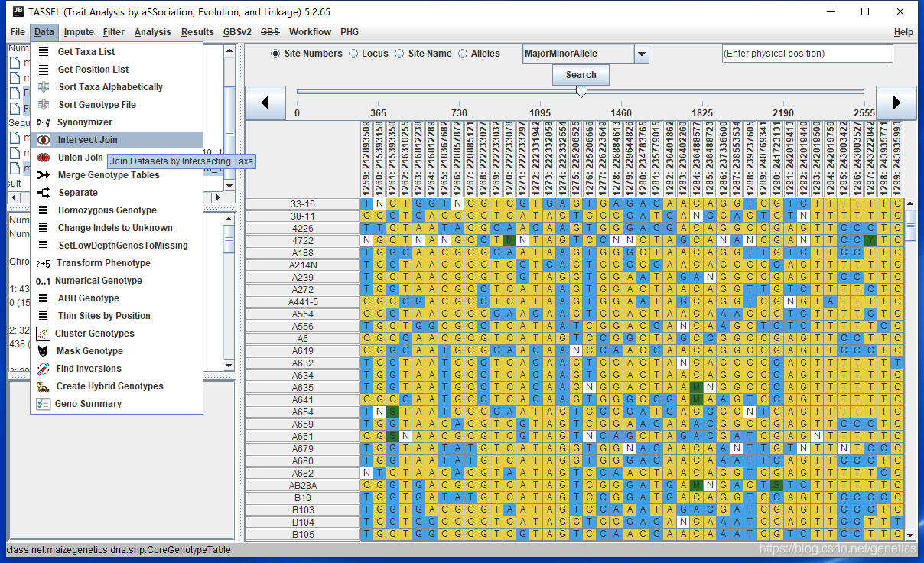Click the Transform Phenotype icon

pos(44,263)
